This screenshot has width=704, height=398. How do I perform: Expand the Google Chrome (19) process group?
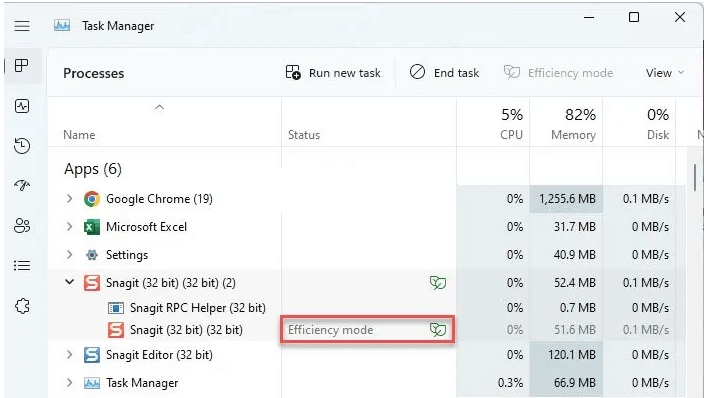(69, 199)
